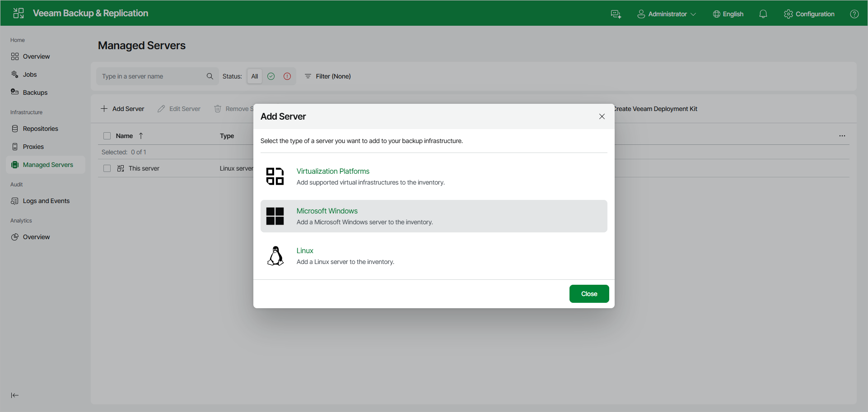The image size is (868, 412).
Task: Click the Linux penguin icon
Action: pyautogui.click(x=275, y=256)
